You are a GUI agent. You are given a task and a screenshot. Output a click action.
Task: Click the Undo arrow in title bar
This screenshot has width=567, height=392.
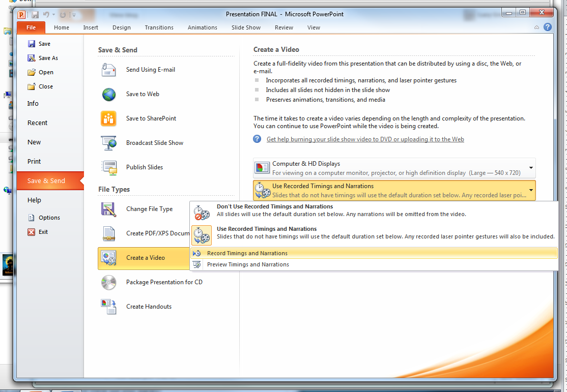click(x=46, y=14)
